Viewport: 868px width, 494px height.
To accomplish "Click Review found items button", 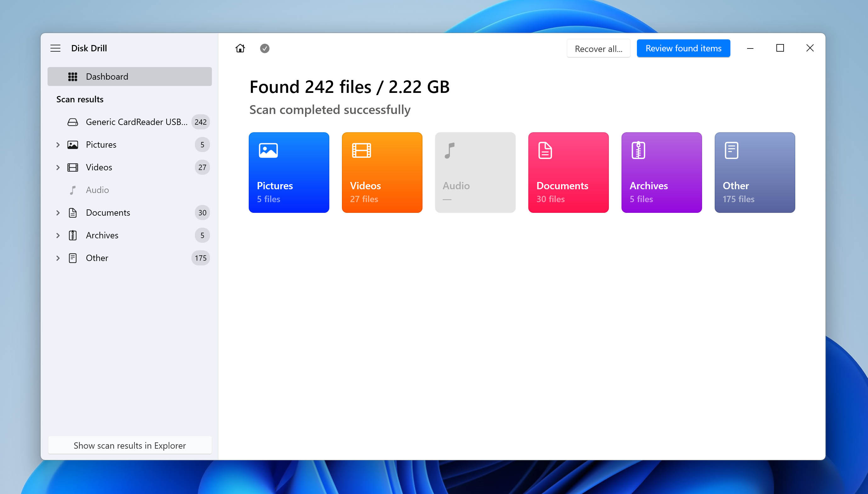I will point(683,48).
